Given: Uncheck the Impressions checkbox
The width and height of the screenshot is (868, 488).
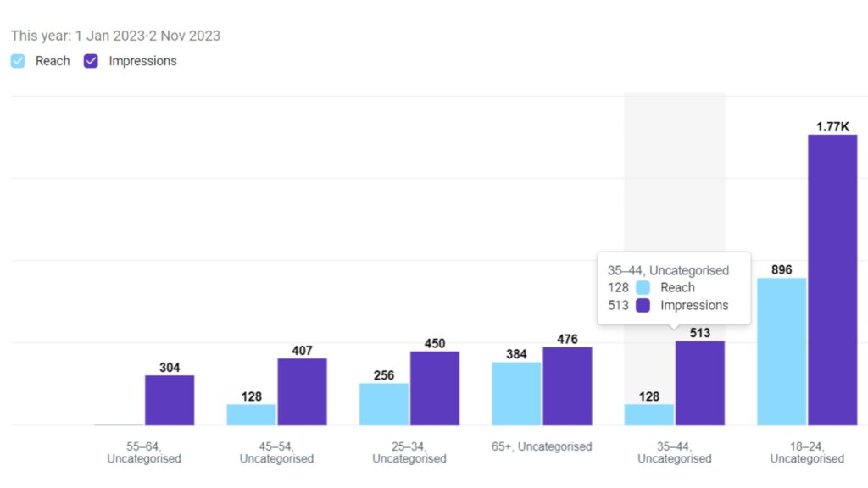Looking at the screenshot, I should click(x=91, y=61).
